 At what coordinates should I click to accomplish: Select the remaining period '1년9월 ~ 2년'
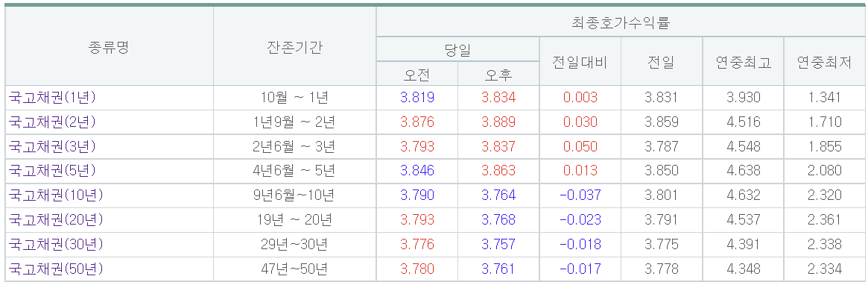pyautogui.click(x=294, y=122)
